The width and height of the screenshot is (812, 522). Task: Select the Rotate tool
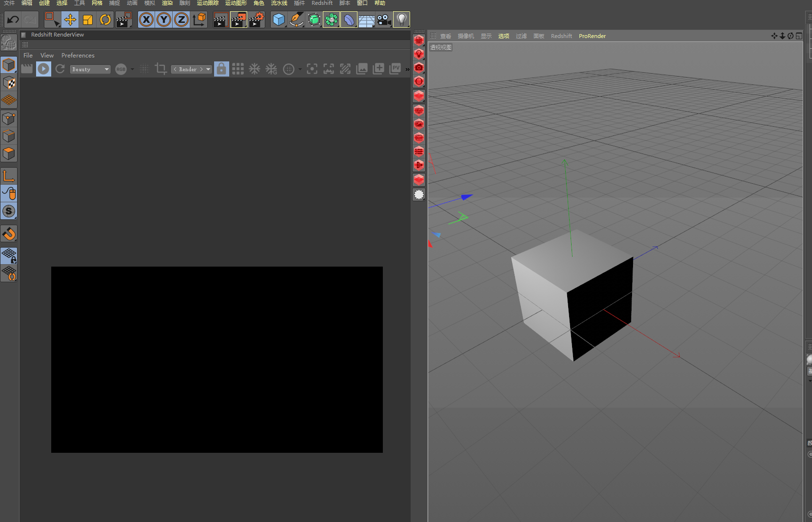(105, 19)
